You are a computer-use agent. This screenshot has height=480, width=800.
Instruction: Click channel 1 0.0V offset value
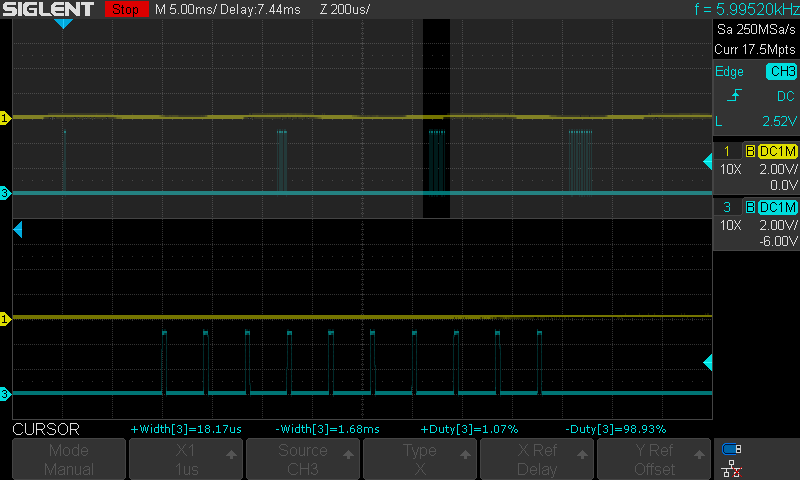coord(783,185)
